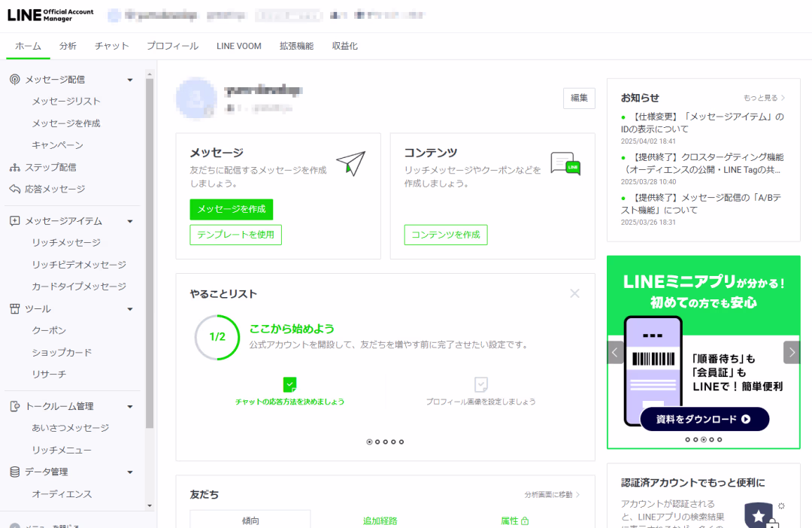Click the Talk Room Management icon
The width and height of the screenshot is (812, 528).
point(15,406)
